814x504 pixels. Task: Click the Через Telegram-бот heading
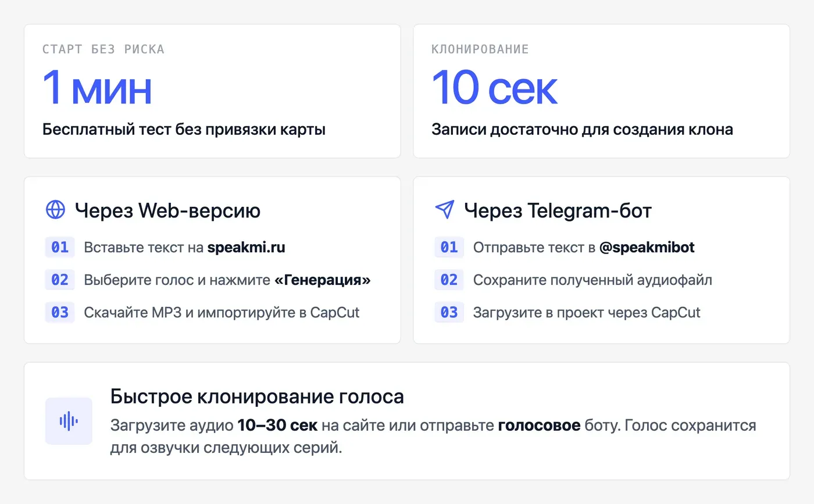558,210
